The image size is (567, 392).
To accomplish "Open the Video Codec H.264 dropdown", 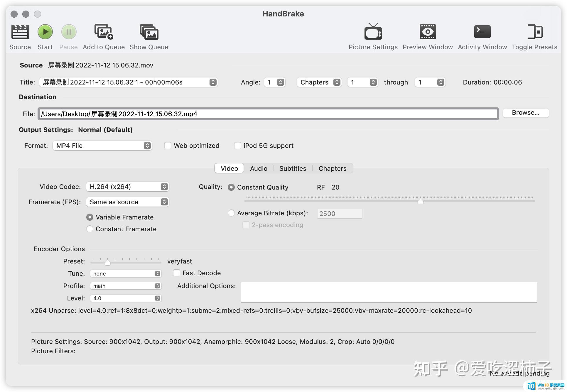I will (x=127, y=187).
